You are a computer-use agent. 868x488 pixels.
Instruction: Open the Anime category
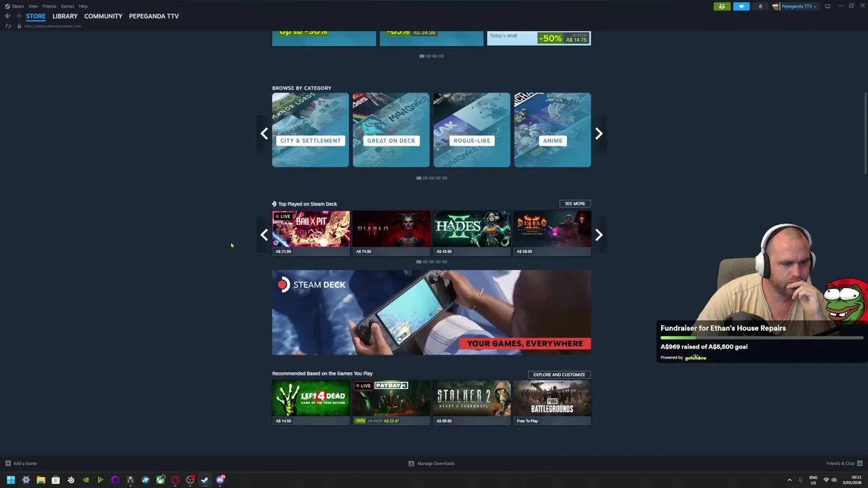tap(553, 130)
